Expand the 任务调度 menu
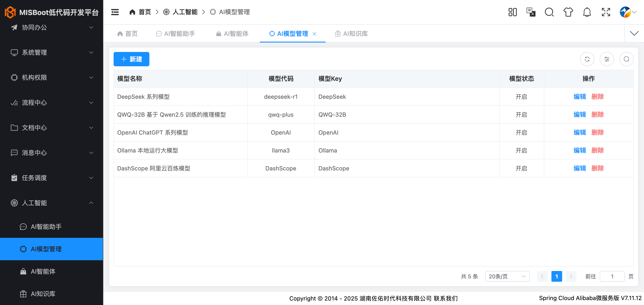 tap(51, 178)
